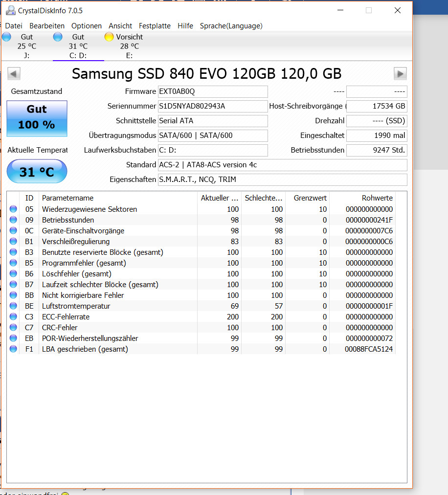448x495 pixels.
Task: Click the Samsung SSD 840 EVO title
Action: tap(206, 74)
